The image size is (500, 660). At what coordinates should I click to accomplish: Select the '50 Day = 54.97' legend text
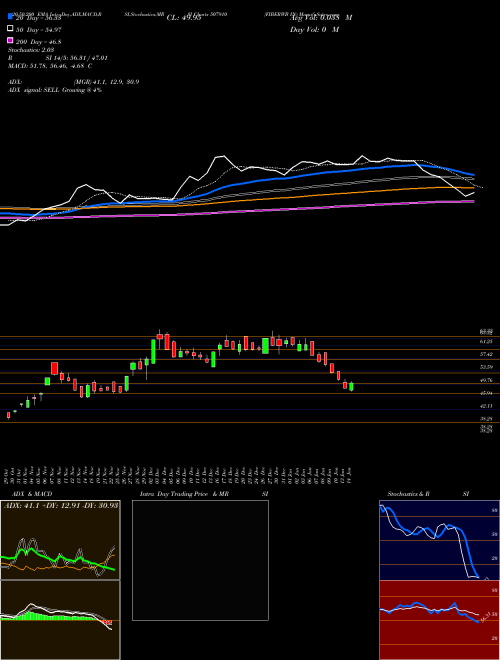(x=38, y=29)
